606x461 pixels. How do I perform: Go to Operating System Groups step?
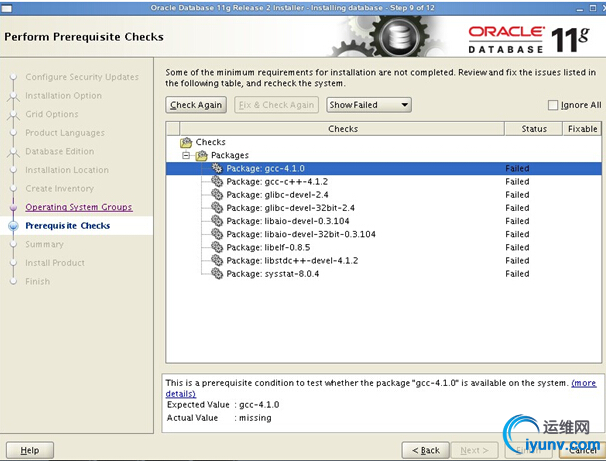pos(79,207)
